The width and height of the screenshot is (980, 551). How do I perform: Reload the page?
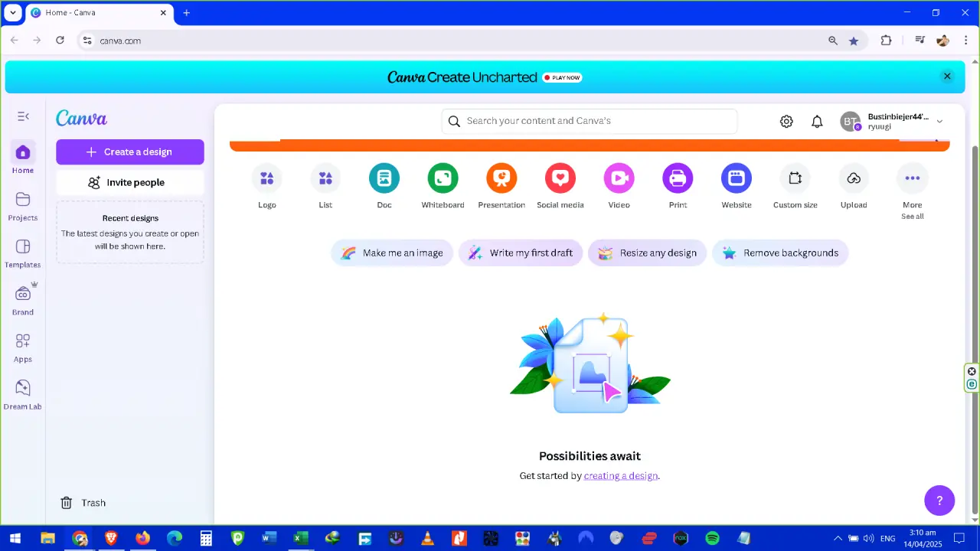coord(60,41)
